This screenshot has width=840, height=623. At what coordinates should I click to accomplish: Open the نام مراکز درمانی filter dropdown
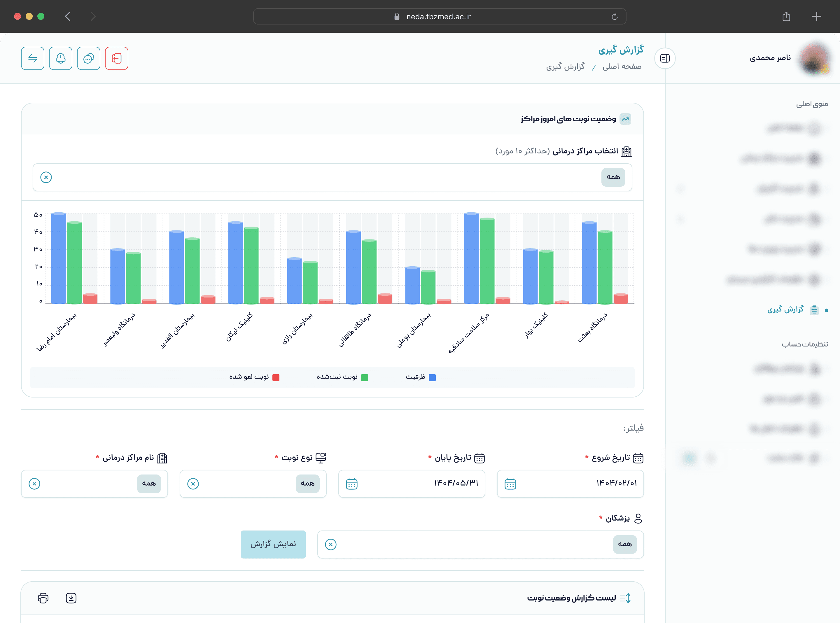click(x=94, y=484)
